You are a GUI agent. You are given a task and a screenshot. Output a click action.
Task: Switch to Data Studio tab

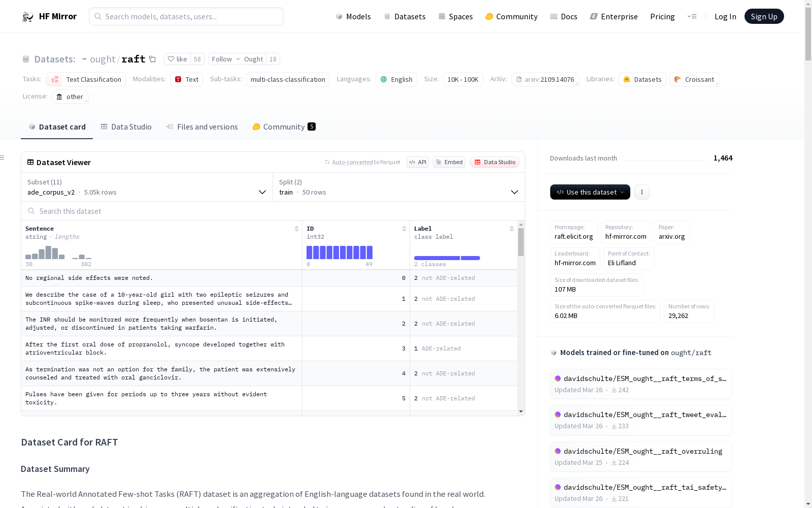[x=126, y=127]
